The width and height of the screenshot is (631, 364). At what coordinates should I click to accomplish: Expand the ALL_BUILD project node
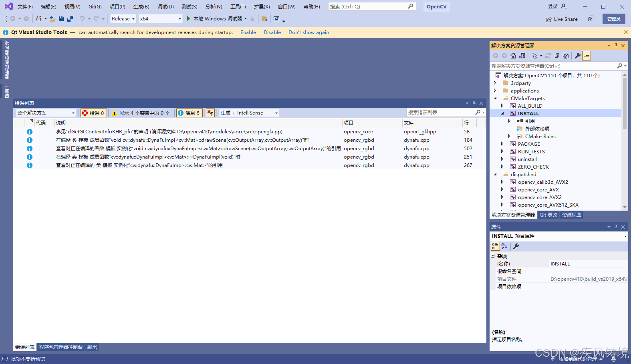502,106
